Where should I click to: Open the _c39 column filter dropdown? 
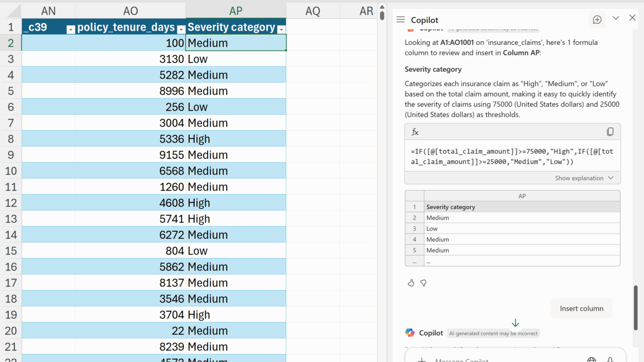coord(70,29)
